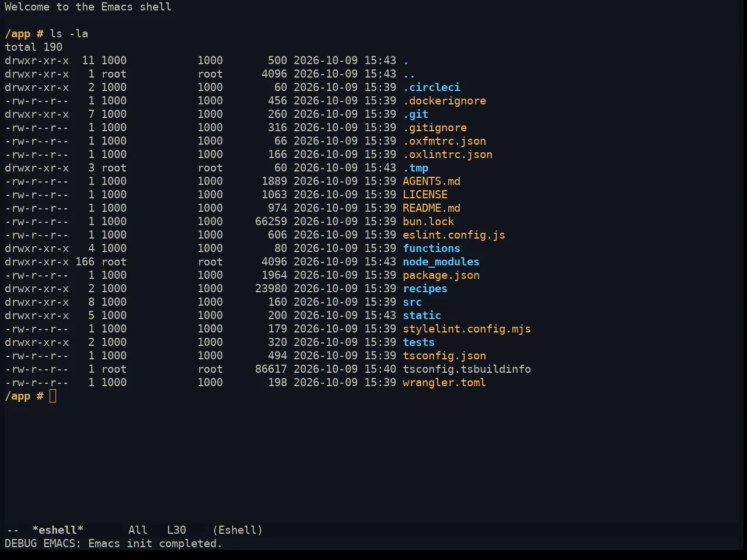Click the stylelint.config.mjs file name
The image size is (747, 560).
(x=467, y=329)
